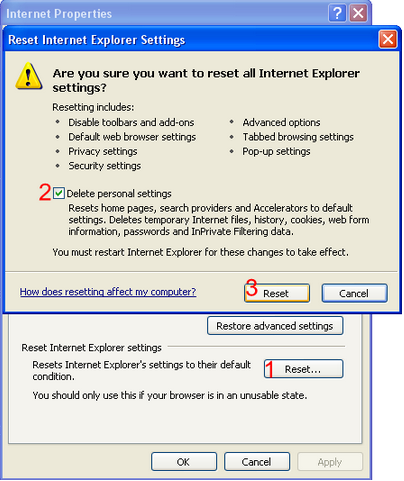Click the red number 1 annotation
The image size is (404, 481).
tap(269, 369)
